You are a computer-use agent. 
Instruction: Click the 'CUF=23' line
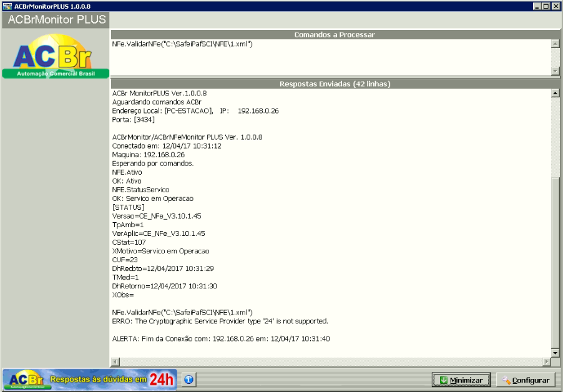pos(125,260)
